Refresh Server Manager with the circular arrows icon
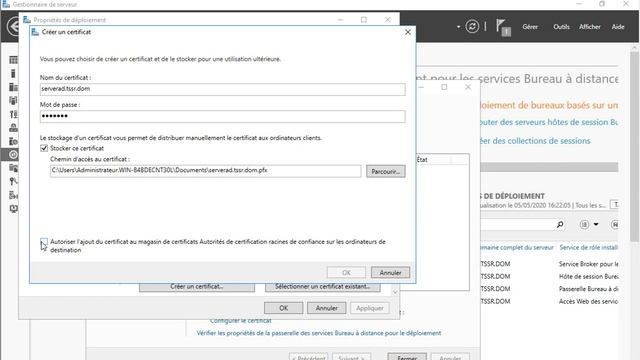640x360 pixels. tap(472, 27)
